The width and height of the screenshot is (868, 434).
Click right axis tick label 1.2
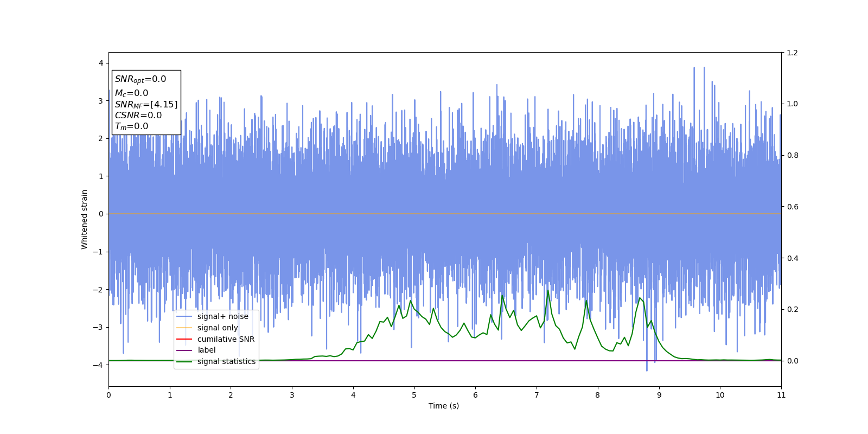pyautogui.click(x=793, y=53)
